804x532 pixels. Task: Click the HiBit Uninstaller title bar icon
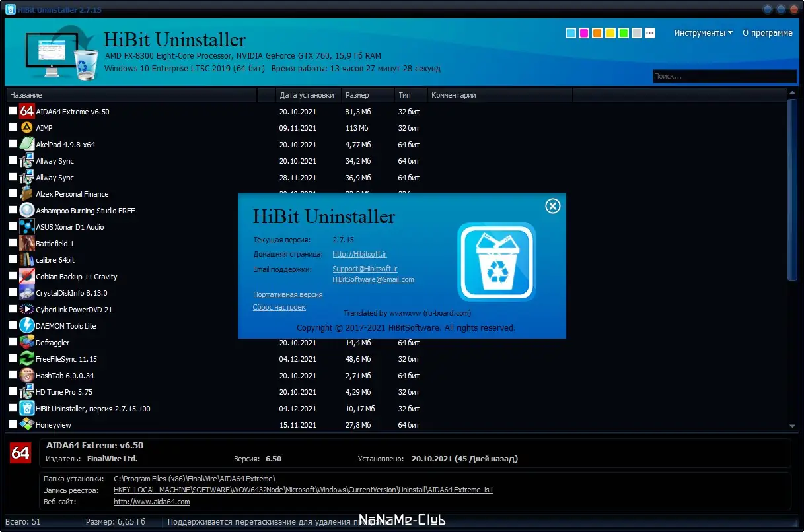point(11,9)
